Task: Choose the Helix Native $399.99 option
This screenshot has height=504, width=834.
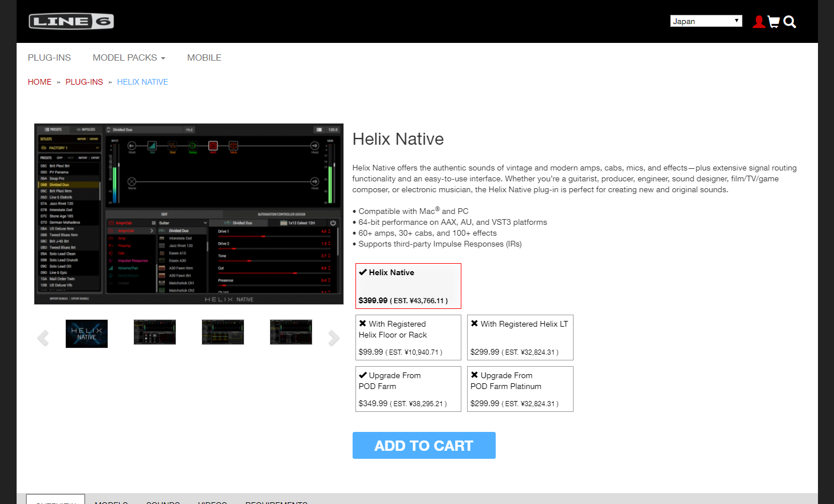Action: (408, 286)
